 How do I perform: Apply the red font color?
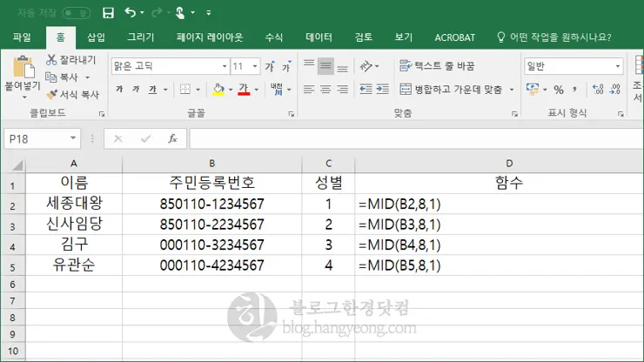click(x=244, y=89)
